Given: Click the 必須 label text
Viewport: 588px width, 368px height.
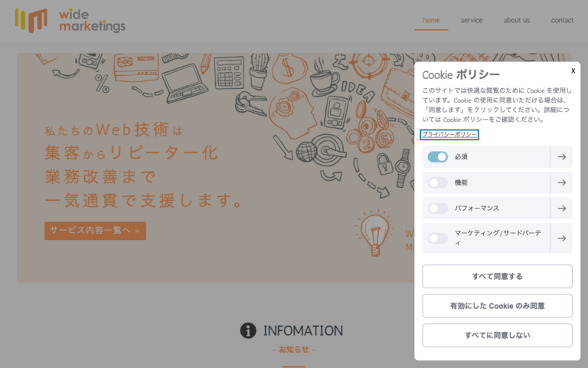Looking at the screenshot, I should pos(461,157).
